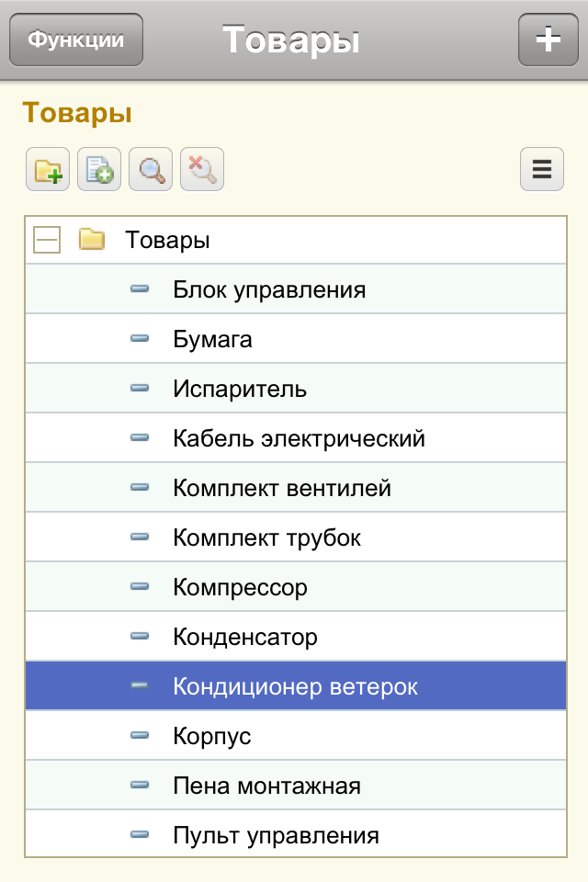Select the Конденсатор row
This screenshot has height=882, width=588.
(296, 636)
